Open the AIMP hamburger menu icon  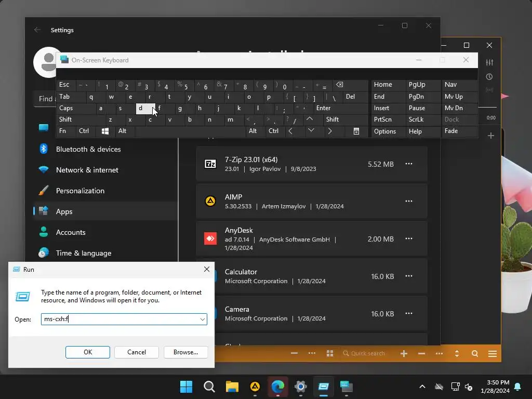tap(493, 353)
